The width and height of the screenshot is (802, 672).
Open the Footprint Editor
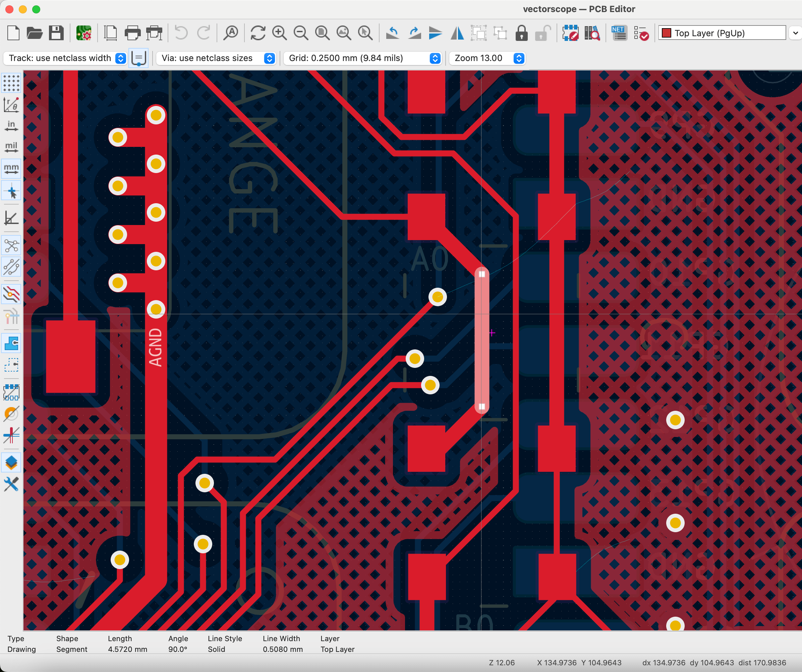coord(571,33)
